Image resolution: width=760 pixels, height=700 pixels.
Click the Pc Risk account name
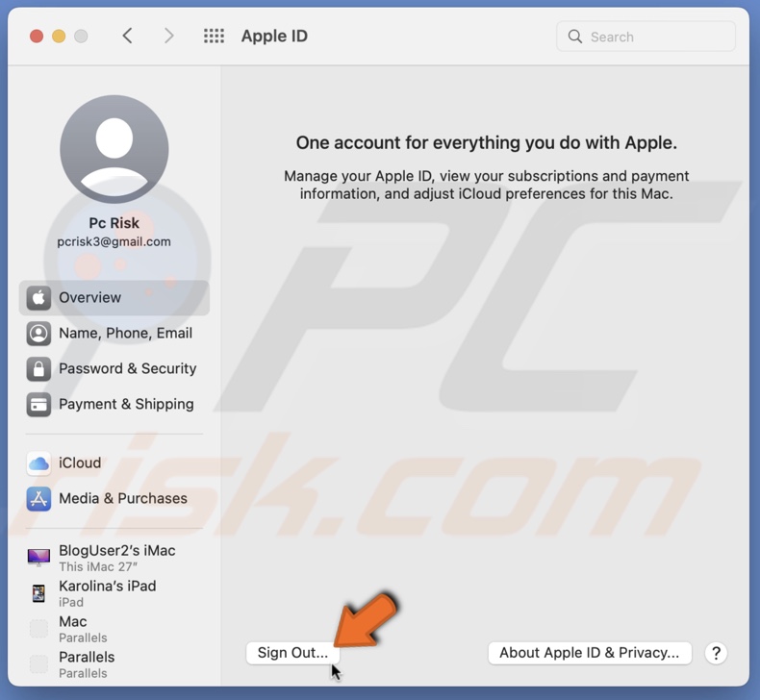pos(114,223)
